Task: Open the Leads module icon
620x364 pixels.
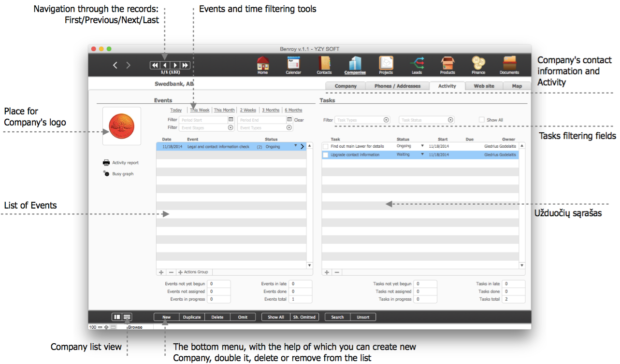Action: [417, 63]
